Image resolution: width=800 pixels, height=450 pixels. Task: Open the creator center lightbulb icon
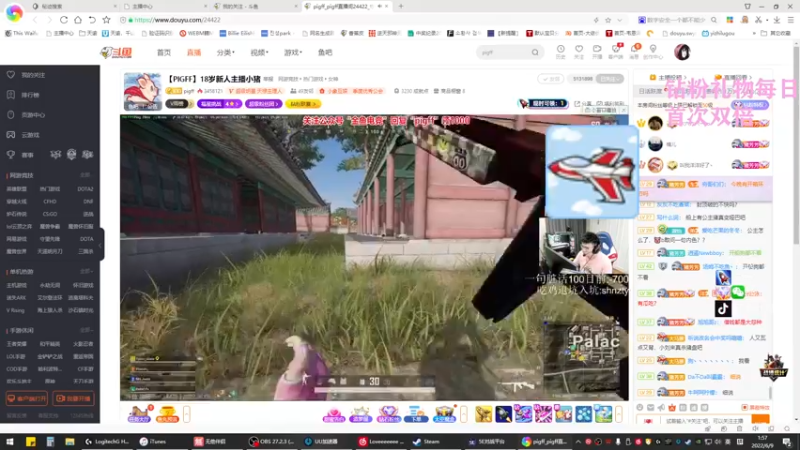tap(653, 51)
